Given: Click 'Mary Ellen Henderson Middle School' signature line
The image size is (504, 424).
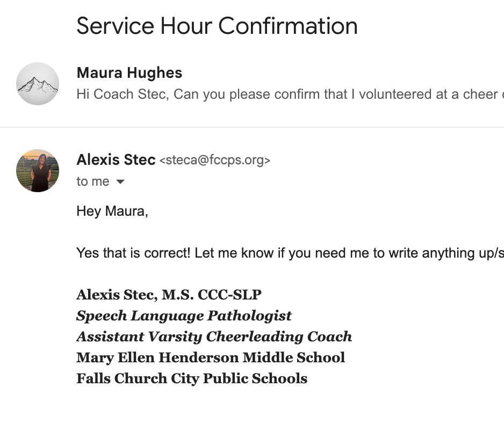Looking at the screenshot, I should pyautogui.click(x=211, y=357).
